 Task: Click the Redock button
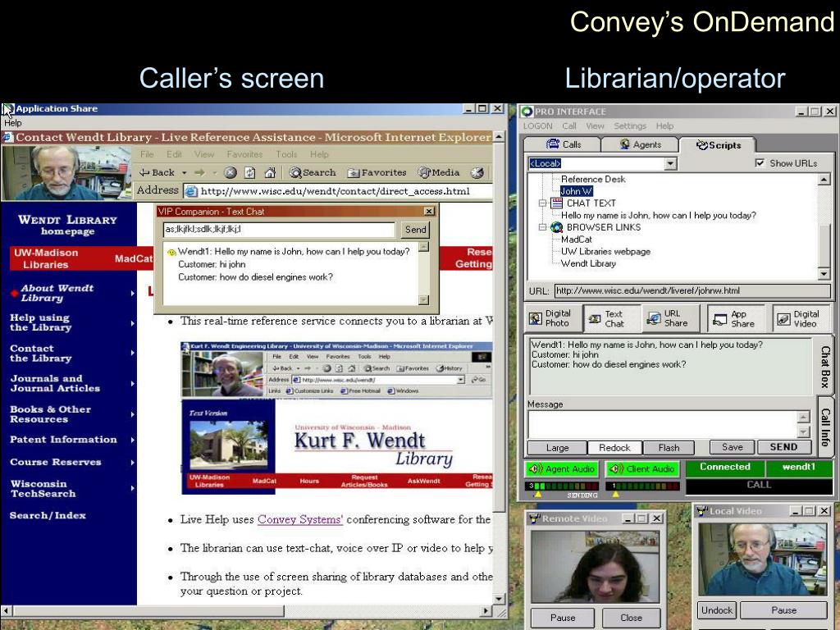click(614, 447)
